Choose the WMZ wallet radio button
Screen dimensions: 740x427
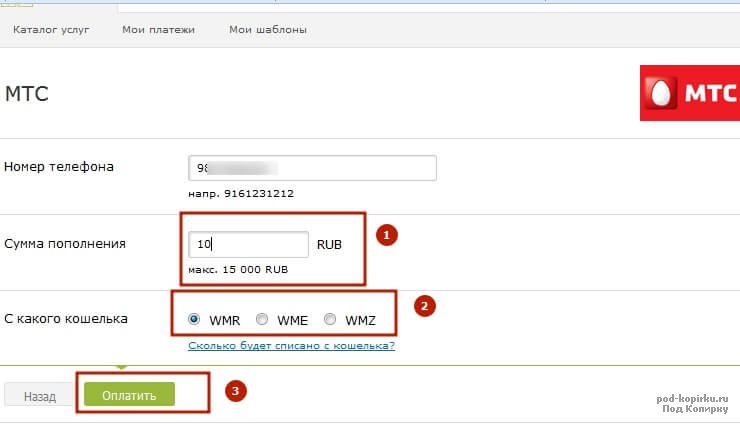pyautogui.click(x=330, y=319)
